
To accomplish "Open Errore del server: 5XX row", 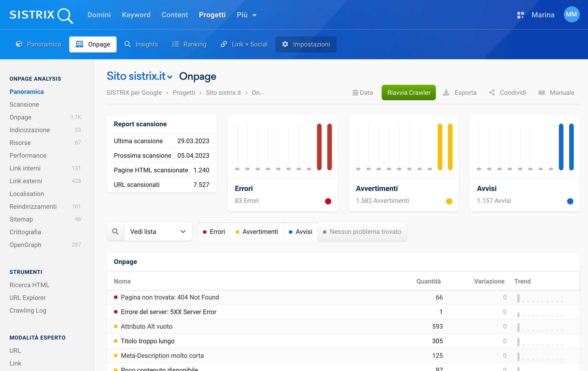I will tap(343, 312).
